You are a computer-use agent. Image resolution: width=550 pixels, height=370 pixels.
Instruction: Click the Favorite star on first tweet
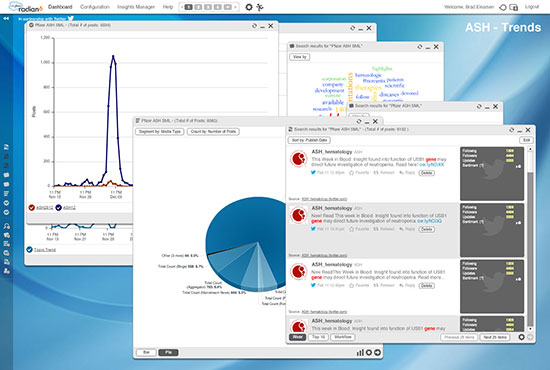[x=351, y=173]
